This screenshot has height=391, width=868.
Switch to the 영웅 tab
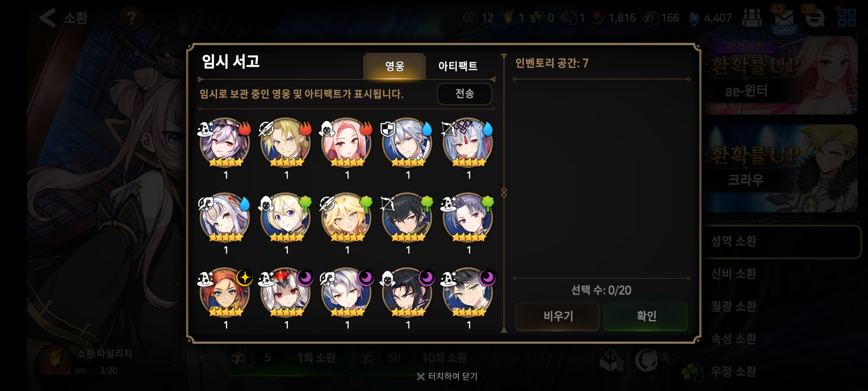(x=394, y=66)
